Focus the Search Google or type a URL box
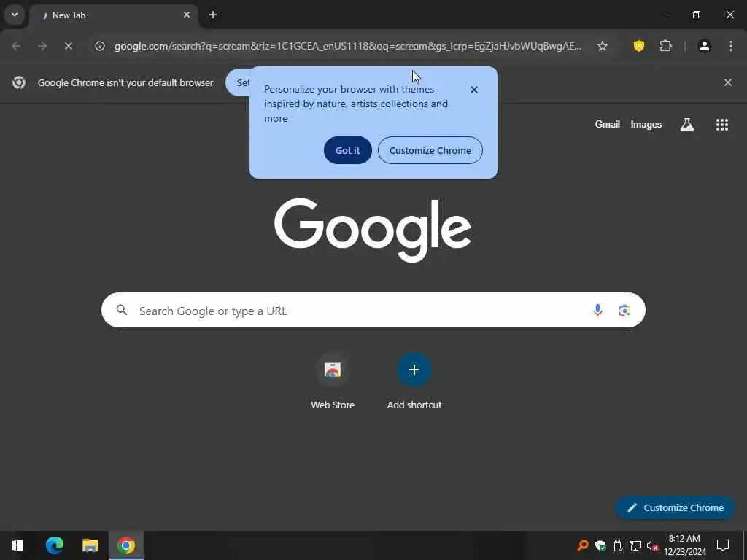The width and height of the screenshot is (747, 560). click(373, 311)
